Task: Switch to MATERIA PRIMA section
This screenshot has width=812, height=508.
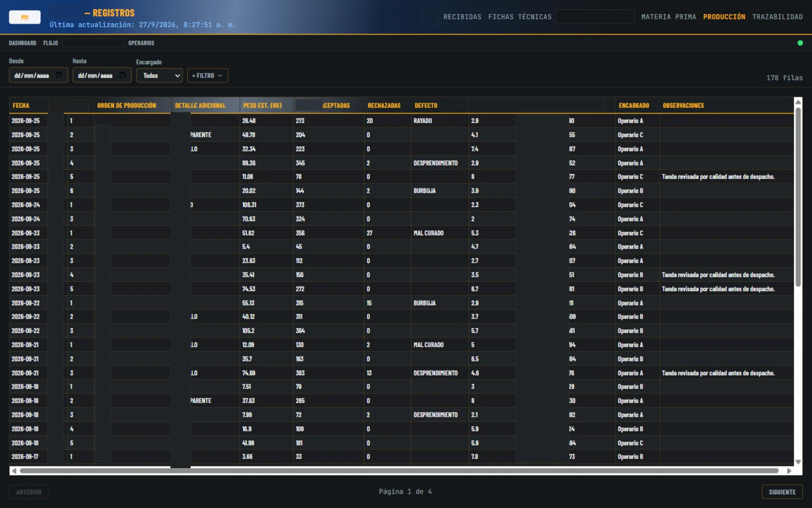Action: click(668, 17)
